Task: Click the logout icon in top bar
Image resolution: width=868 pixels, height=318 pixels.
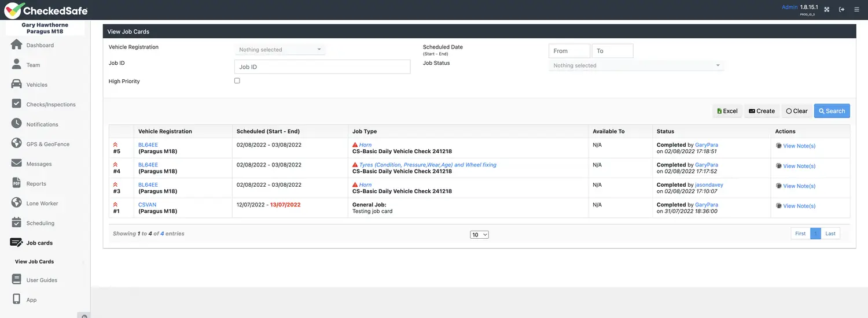Action: click(x=841, y=9)
